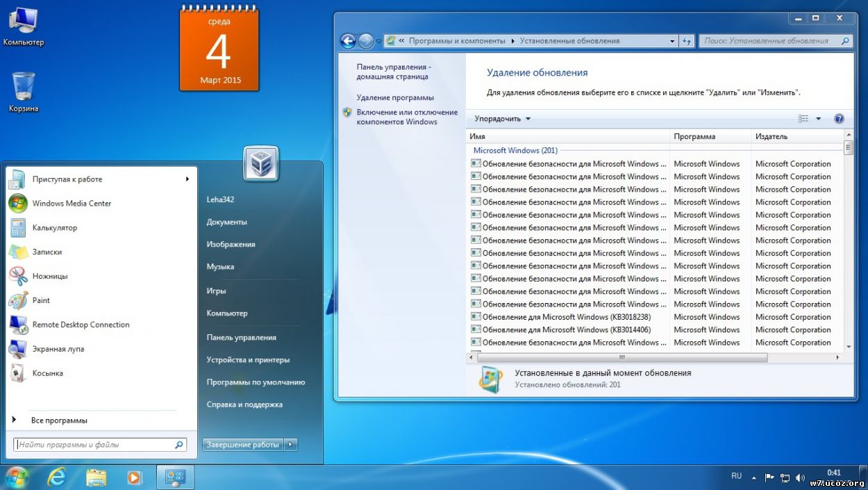Expand Все программы list

point(59,420)
